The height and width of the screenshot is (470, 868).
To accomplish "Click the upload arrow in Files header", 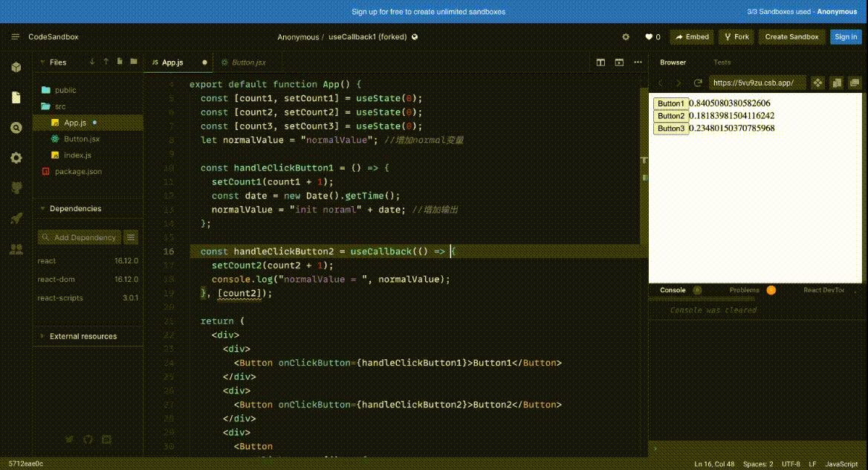I will pos(106,62).
